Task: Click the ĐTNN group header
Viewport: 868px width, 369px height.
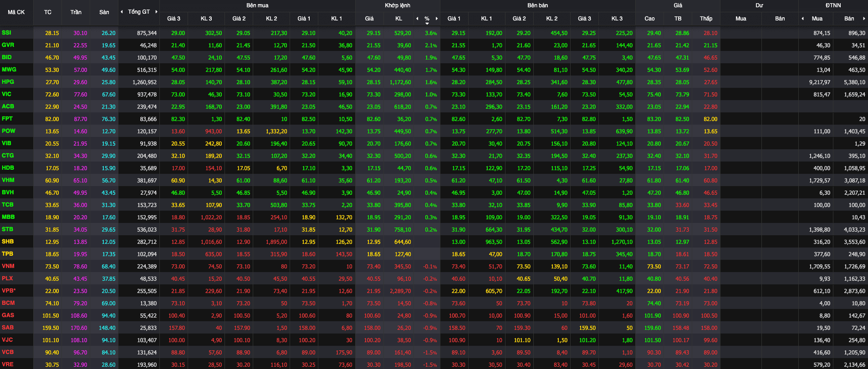Action: tap(833, 5)
